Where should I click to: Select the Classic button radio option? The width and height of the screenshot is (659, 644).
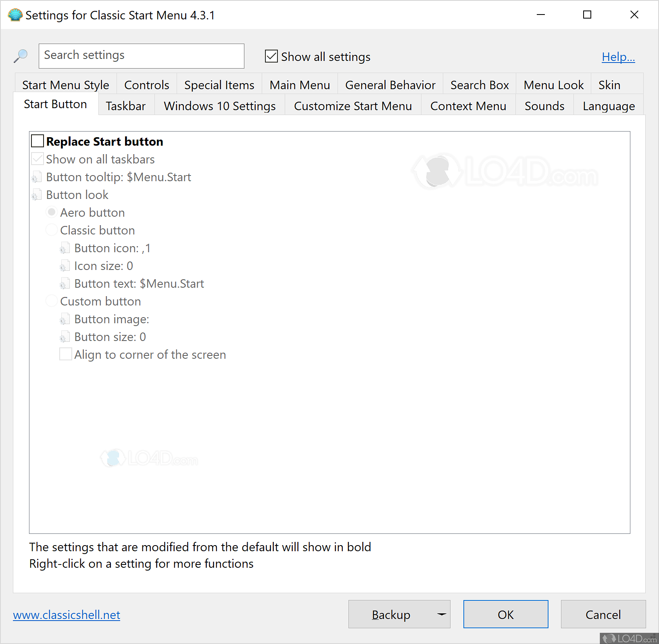coord(52,230)
